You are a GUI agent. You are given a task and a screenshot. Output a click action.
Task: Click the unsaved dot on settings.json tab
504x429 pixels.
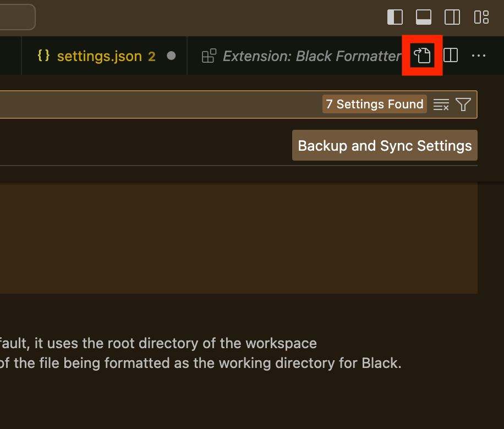pos(171,56)
